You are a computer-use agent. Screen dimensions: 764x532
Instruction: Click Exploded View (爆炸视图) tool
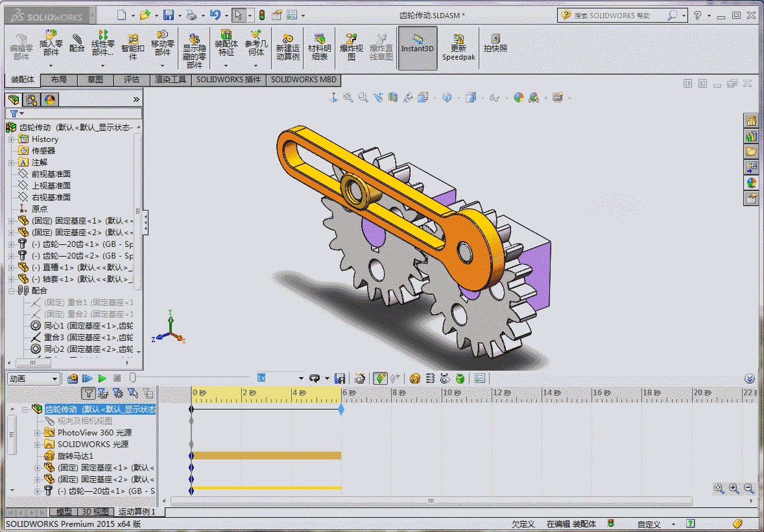(352, 47)
